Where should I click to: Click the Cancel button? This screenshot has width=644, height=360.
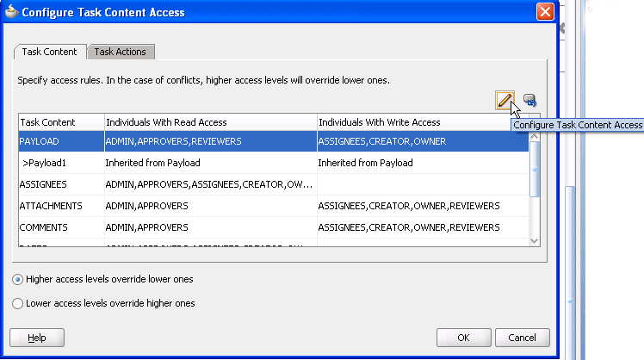pos(522,338)
